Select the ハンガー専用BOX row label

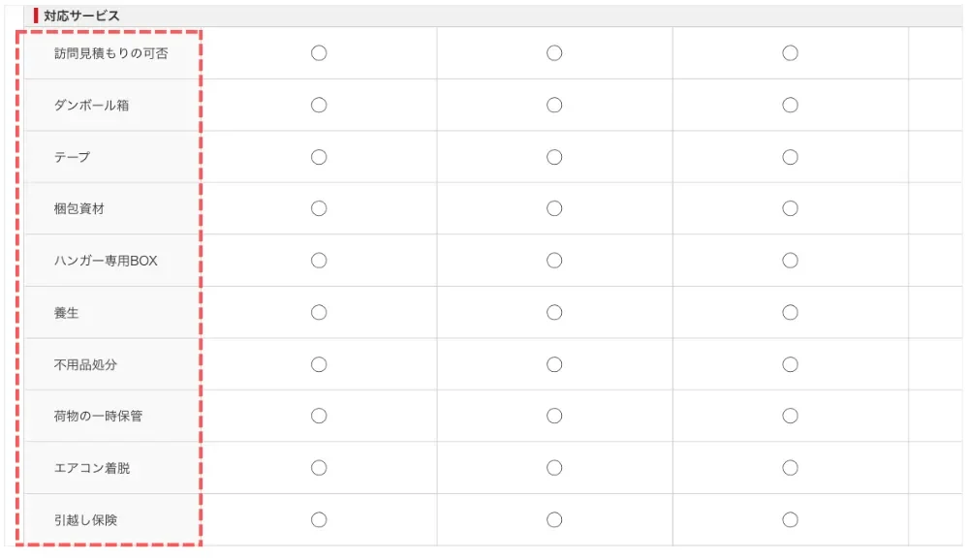pos(106,261)
